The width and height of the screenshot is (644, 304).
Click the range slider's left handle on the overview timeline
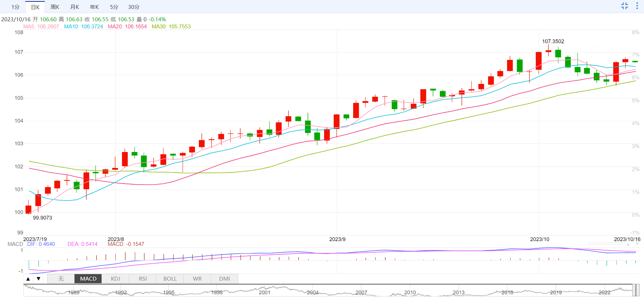(x=634, y=290)
